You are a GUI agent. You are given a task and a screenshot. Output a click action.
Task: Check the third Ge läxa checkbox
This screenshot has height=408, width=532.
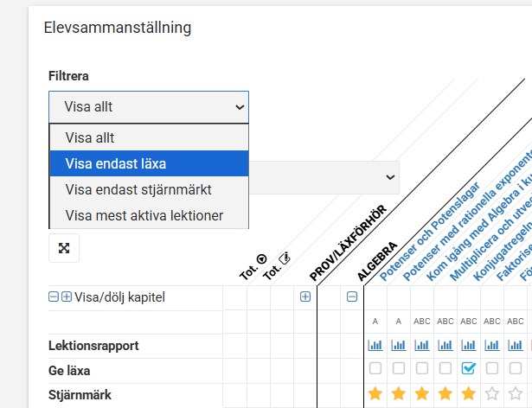pyautogui.click(x=422, y=369)
